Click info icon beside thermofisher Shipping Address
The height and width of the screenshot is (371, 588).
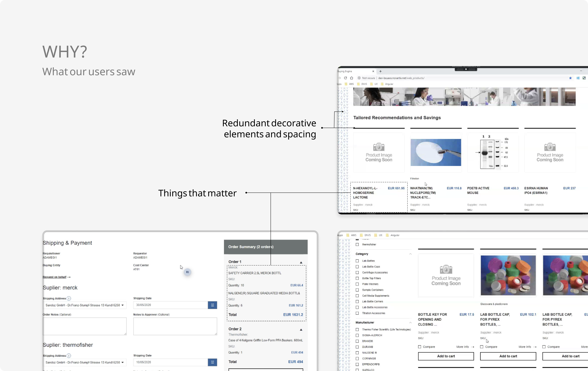pos(69,356)
